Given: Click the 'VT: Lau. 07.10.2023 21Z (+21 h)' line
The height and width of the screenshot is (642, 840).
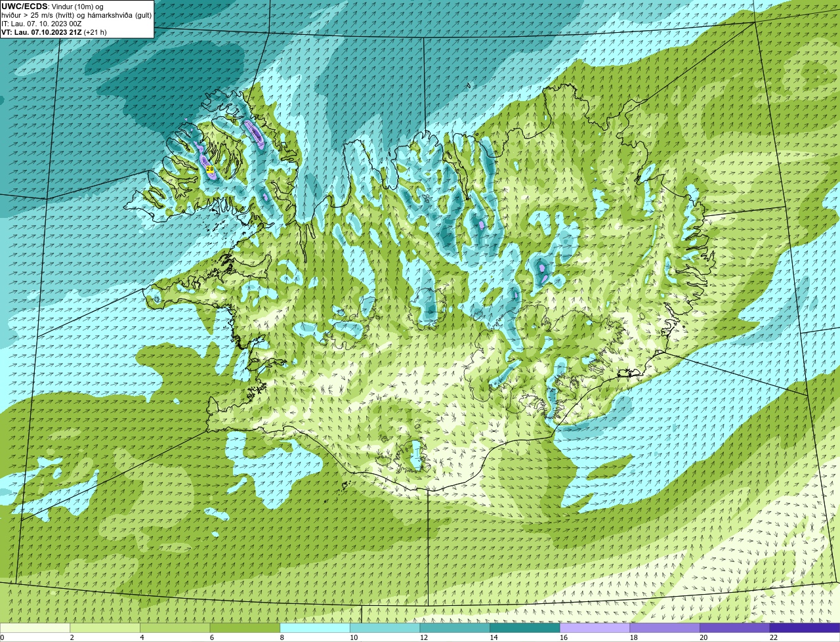Looking at the screenshot, I should click(x=54, y=32).
